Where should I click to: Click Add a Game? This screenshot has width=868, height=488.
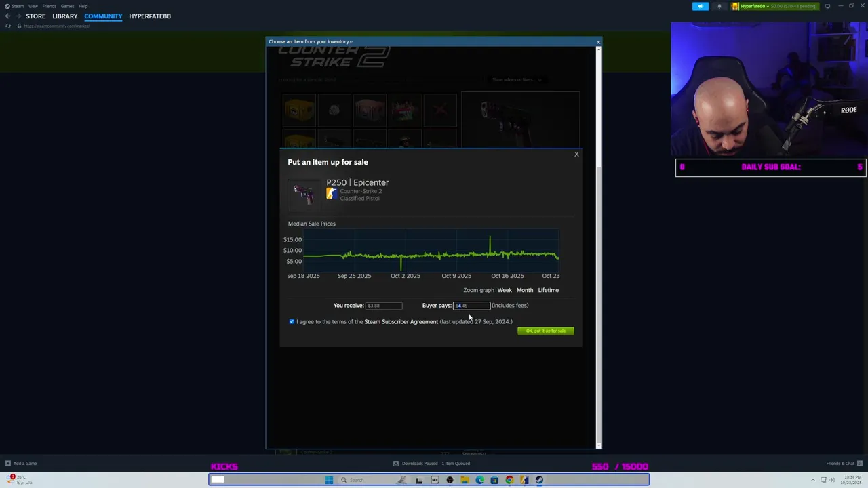tap(21, 464)
